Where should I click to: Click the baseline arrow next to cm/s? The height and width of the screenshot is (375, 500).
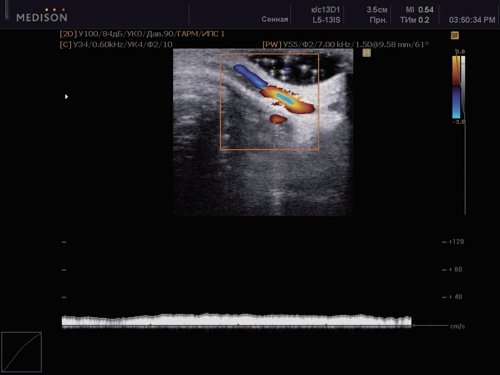430,325
